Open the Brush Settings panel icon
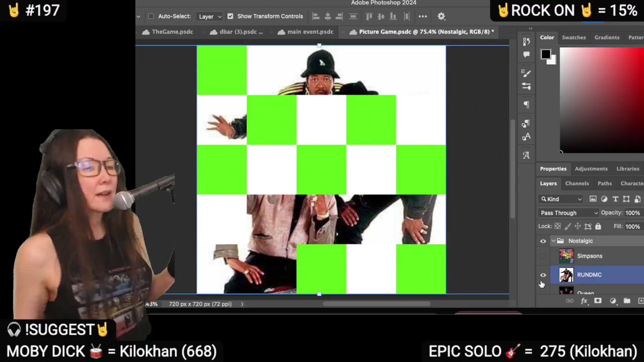The width and height of the screenshot is (644, 362). [x=526, y=73]
